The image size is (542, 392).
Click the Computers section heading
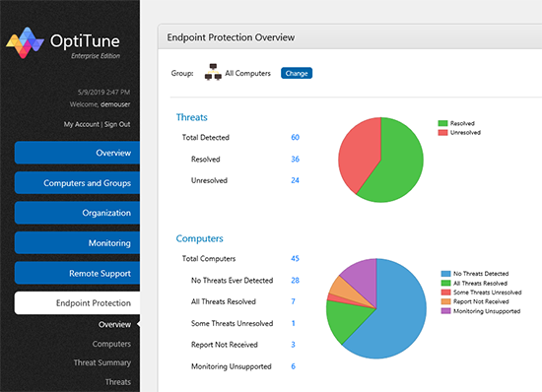pyautogui.click(x=199, y=238)
